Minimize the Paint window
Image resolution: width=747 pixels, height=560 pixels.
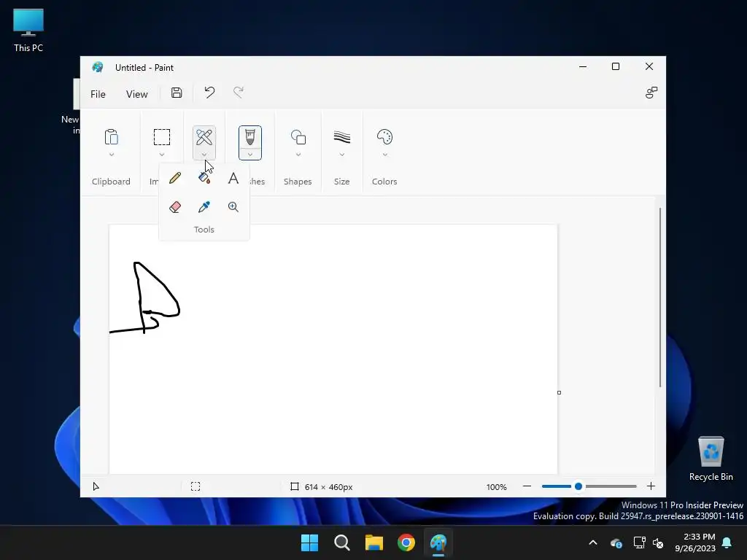(583, 66)
